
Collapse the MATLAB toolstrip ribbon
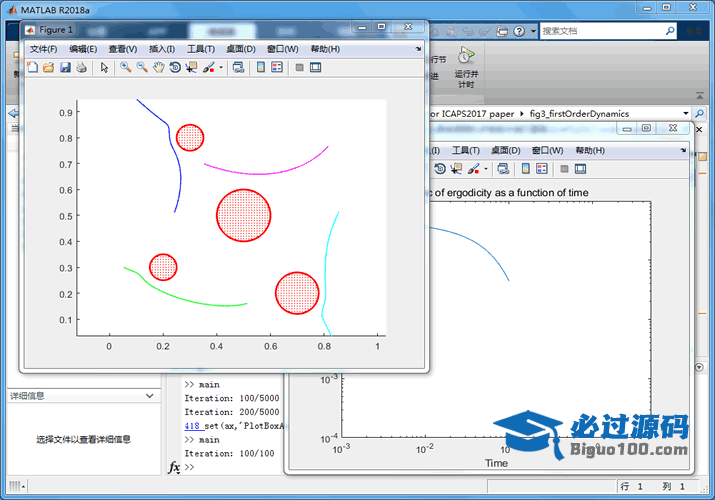pyautogui.click(x=700, y=96)
